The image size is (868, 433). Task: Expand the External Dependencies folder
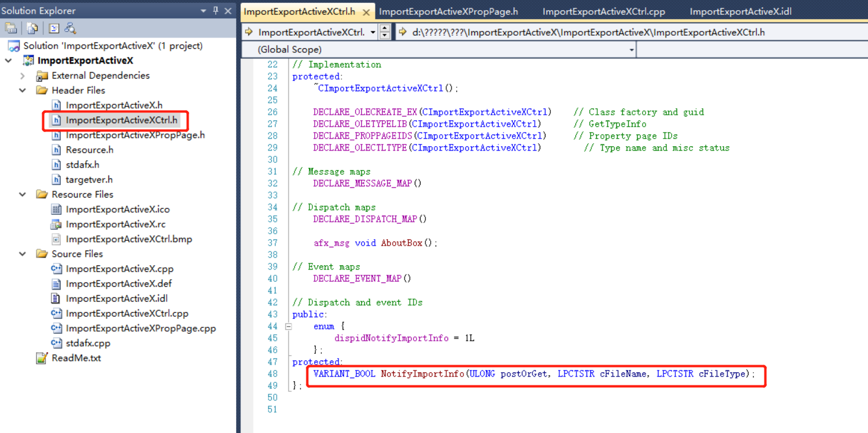click(x=22, y=76)
